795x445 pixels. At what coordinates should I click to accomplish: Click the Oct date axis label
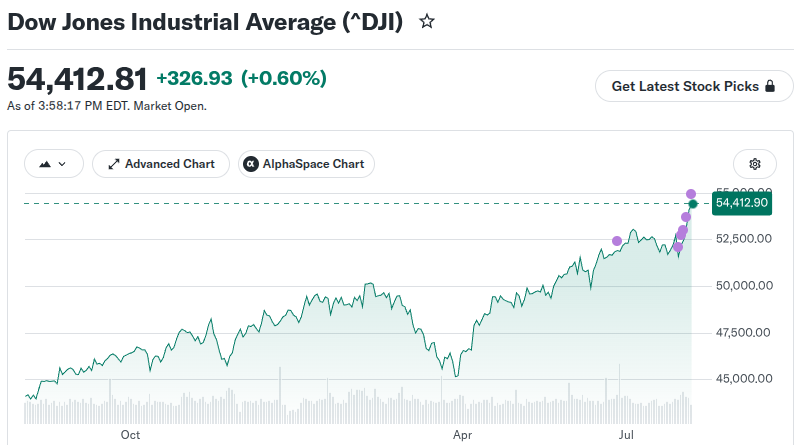pos(130,435)
